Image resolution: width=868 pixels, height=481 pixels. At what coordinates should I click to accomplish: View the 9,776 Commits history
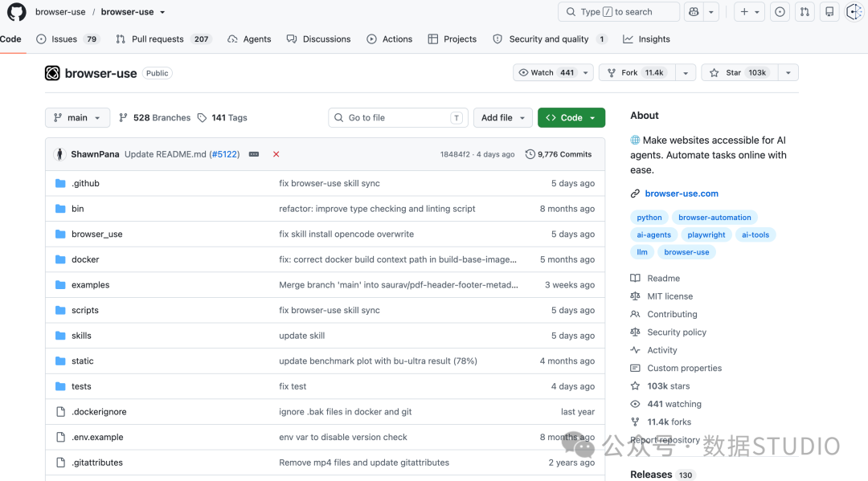point(559,154)
